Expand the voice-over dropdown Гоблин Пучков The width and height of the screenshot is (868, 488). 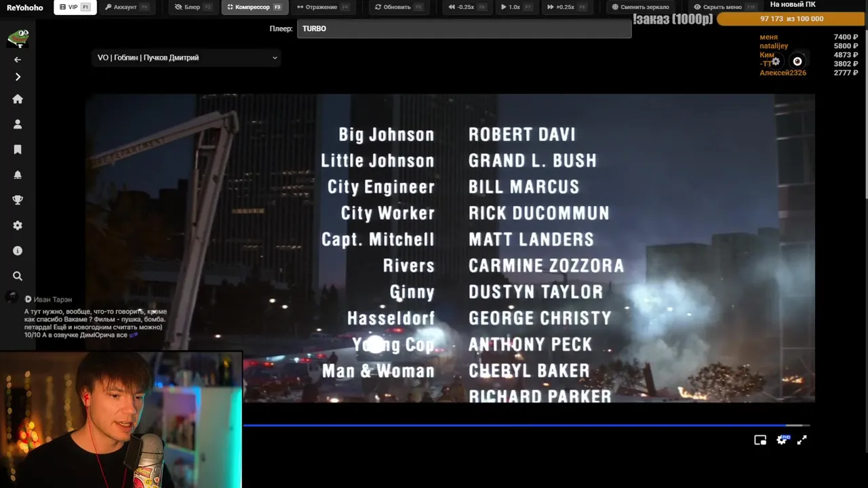(186, 58)
